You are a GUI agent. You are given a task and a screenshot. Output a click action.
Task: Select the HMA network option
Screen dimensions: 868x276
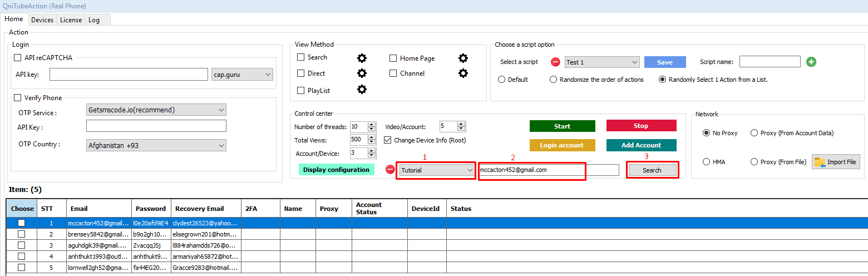(x=707, y=162)
